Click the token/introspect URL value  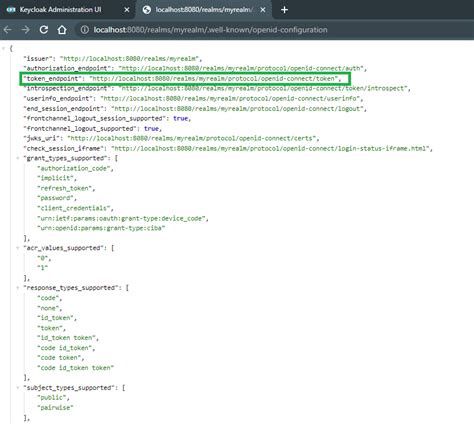click(263, 88)
